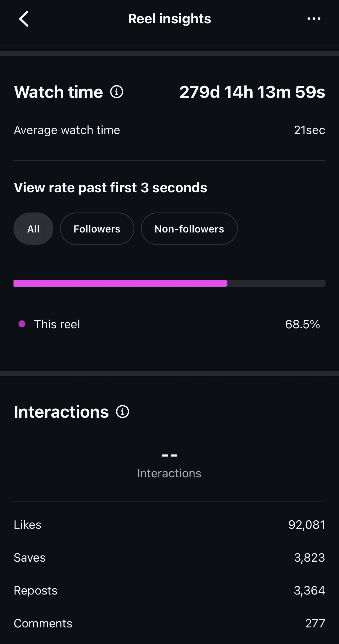The height and width of the screenshot is (644, 339).
Task: Enable the Non-followers filter
Action: coord(189,229)
